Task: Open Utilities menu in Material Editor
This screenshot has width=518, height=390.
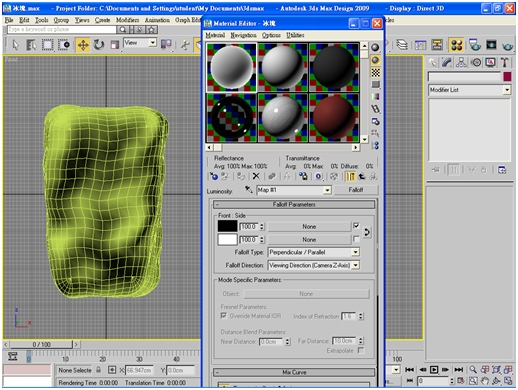Action: [x=295, y=35]
